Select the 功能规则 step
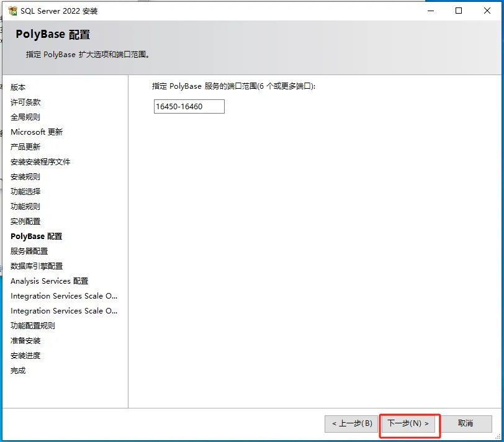This screenshot has width=504, height=442. [25, 206]
